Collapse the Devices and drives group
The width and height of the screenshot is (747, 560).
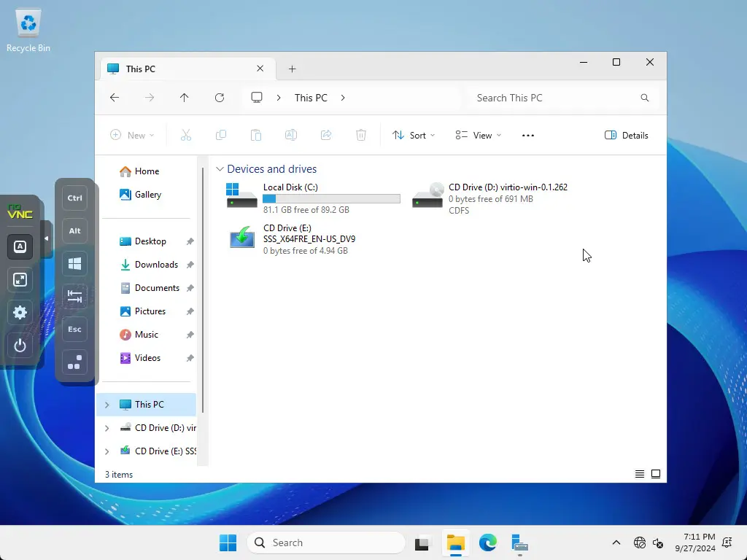pos(220,169)
